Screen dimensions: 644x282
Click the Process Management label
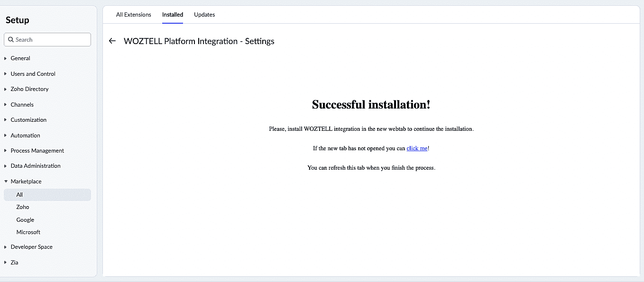(37, 151)
